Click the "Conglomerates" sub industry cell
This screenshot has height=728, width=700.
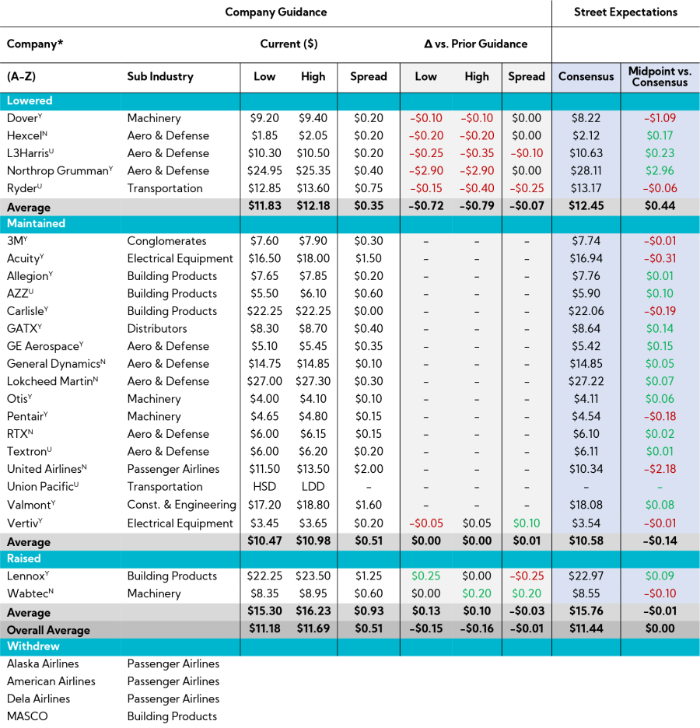pyautogui.click(x=166, y=241)
